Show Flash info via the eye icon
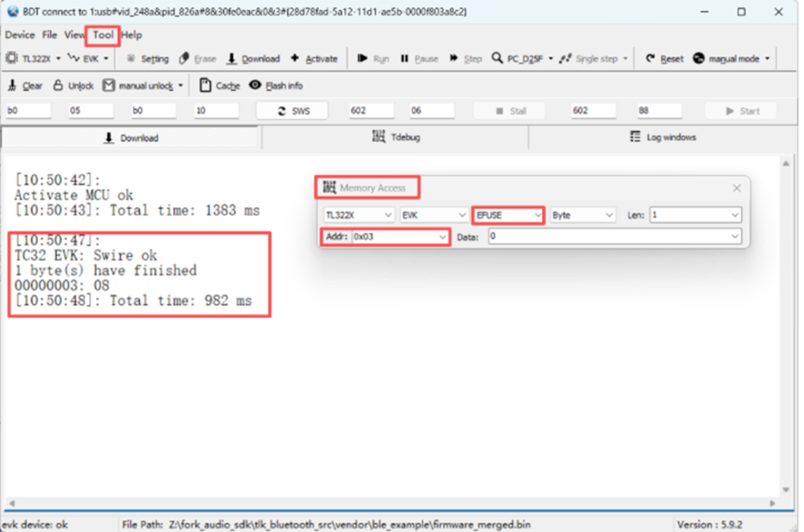This screenshot has height=532, width=804. pos(255,84)
